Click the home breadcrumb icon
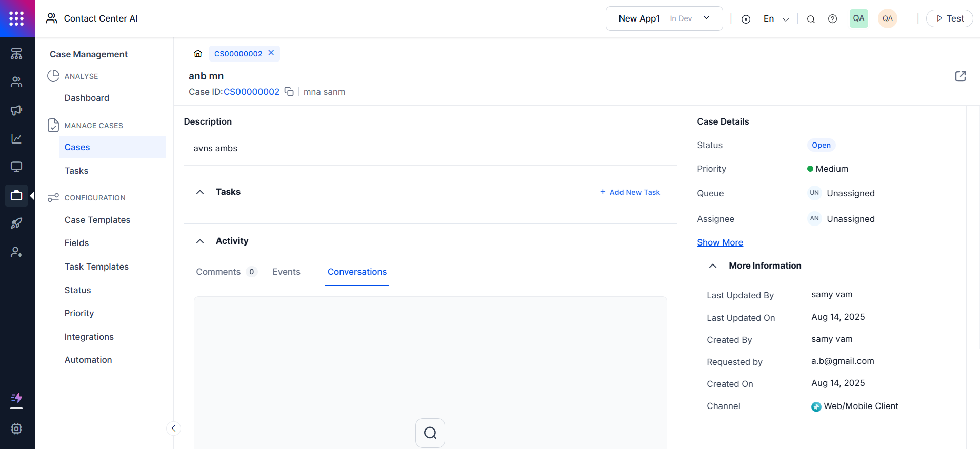 [x=198, y=54]
